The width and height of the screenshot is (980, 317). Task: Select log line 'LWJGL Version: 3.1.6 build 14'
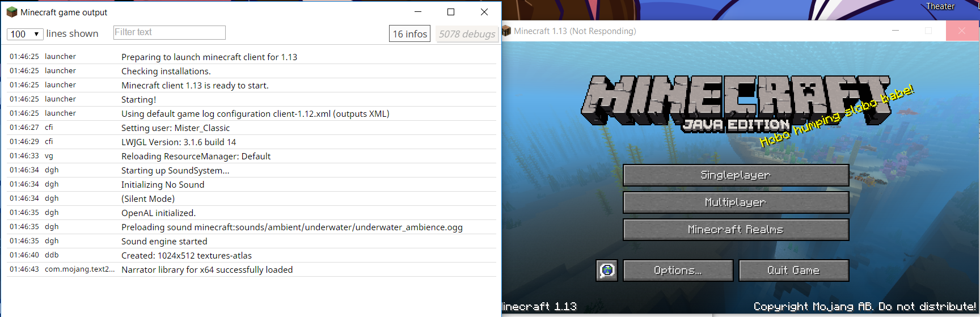point(251,142)
